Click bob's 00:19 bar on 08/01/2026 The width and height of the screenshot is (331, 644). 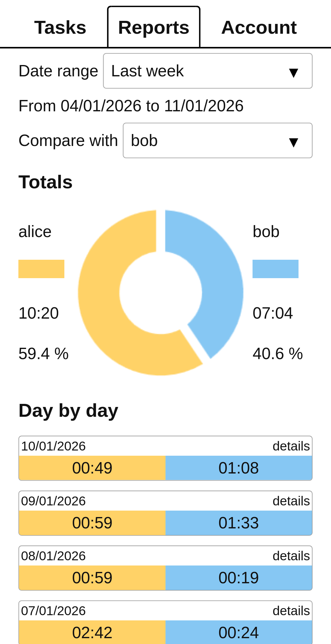pyautogui.click(x=238, y=578)
